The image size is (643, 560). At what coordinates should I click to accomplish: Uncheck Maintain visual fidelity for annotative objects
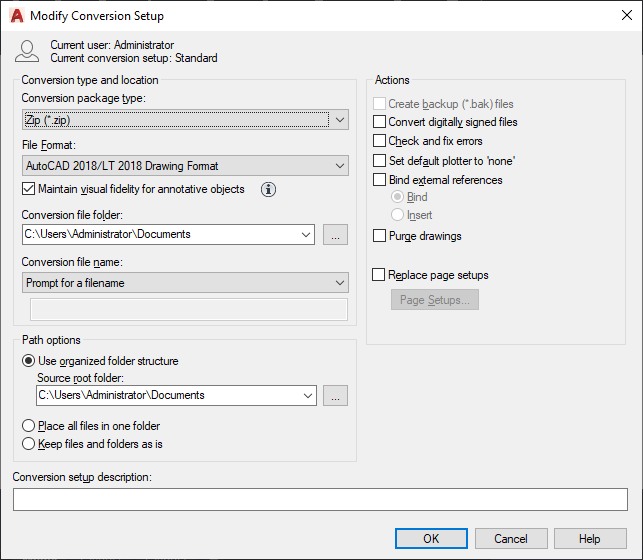28,189
